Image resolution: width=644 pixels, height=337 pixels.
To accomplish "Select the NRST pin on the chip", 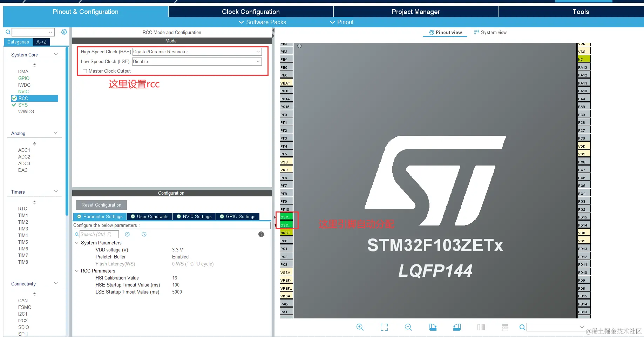I will 286,233.
